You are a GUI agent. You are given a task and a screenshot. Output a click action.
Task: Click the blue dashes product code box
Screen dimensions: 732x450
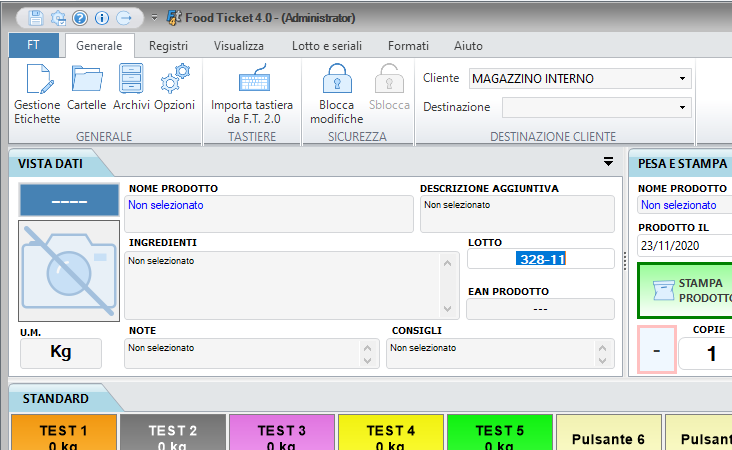[69, 200]
